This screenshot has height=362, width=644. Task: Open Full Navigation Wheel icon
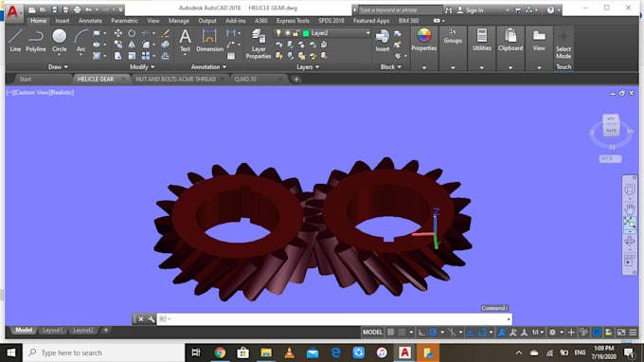point(629,190)
